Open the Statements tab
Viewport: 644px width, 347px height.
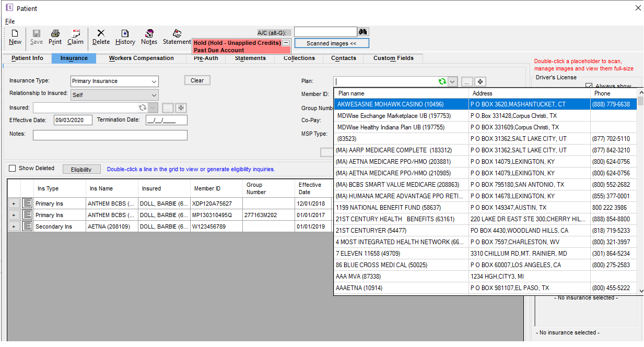250,58
